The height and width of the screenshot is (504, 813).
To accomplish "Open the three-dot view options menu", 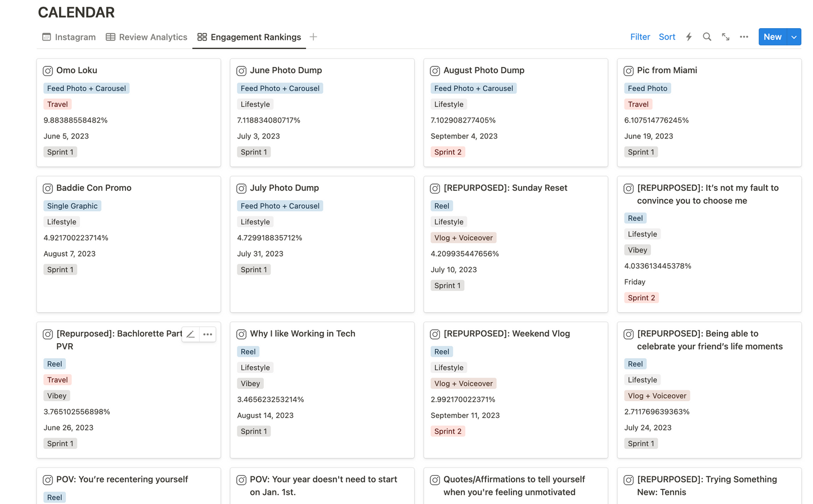I will pos(744,37).
